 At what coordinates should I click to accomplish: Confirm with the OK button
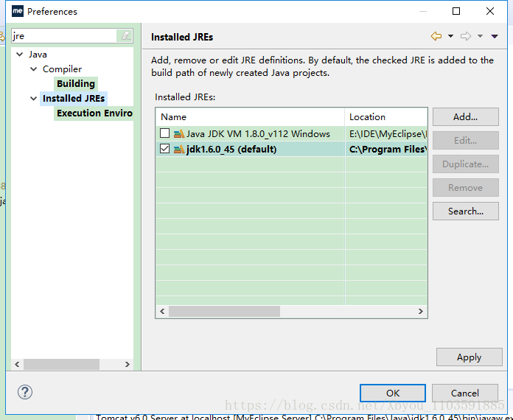(x=393, y=393)
